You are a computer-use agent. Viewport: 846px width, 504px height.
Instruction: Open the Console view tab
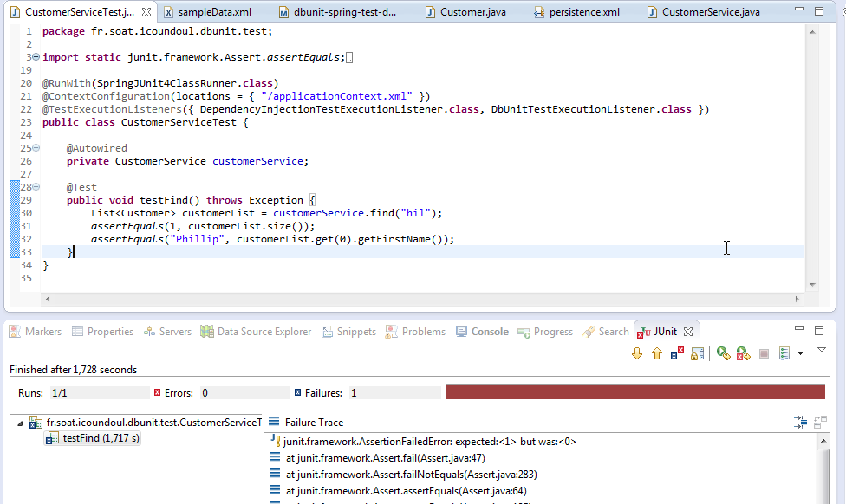(x=490, y=332)
